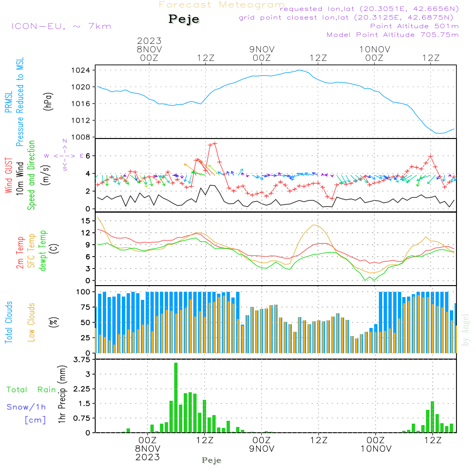Click the bottom '8NOV 2023' date label
The image size is (476, 476).
coord(148,453)
